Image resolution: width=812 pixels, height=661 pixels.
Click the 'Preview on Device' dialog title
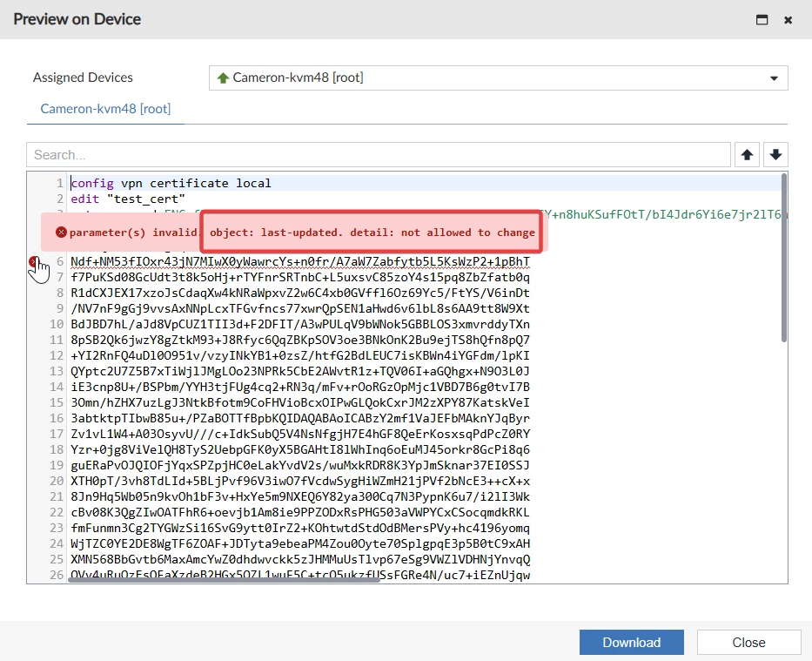pos(77,19)
